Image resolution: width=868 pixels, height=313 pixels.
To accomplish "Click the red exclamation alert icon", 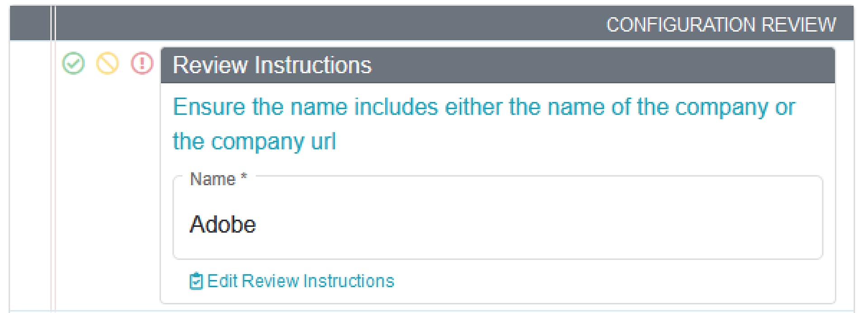I will pos(142,63).
